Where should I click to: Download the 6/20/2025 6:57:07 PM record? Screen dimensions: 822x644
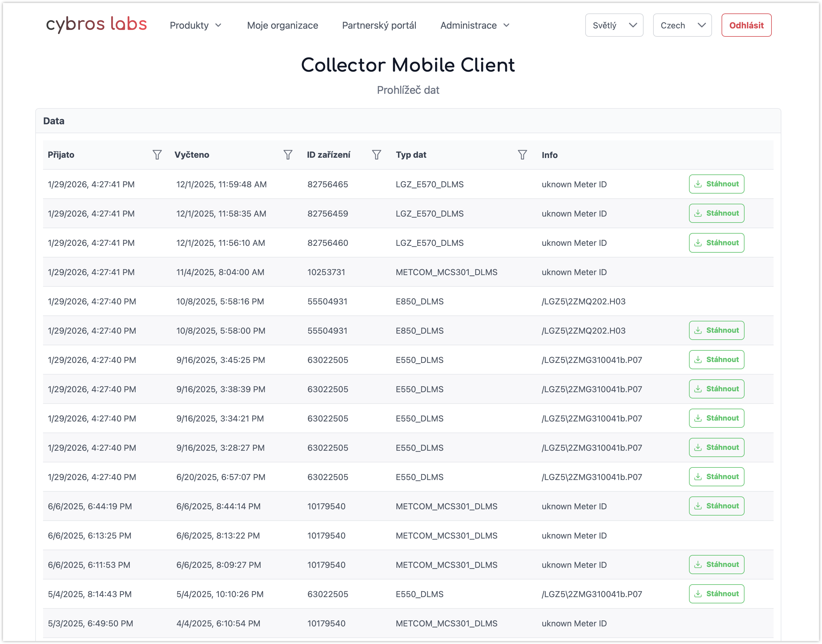click(716, 477)
